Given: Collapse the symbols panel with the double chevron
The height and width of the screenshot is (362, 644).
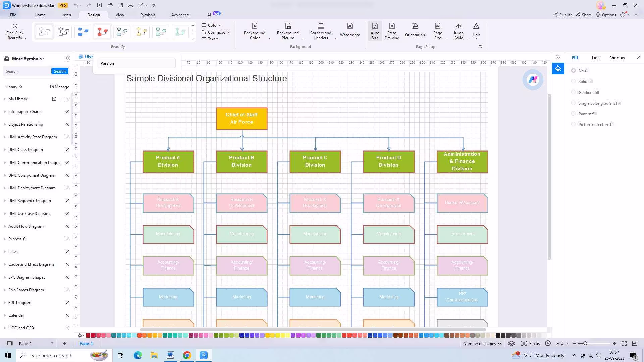Looking at the screenshot, I should [68, 58].
